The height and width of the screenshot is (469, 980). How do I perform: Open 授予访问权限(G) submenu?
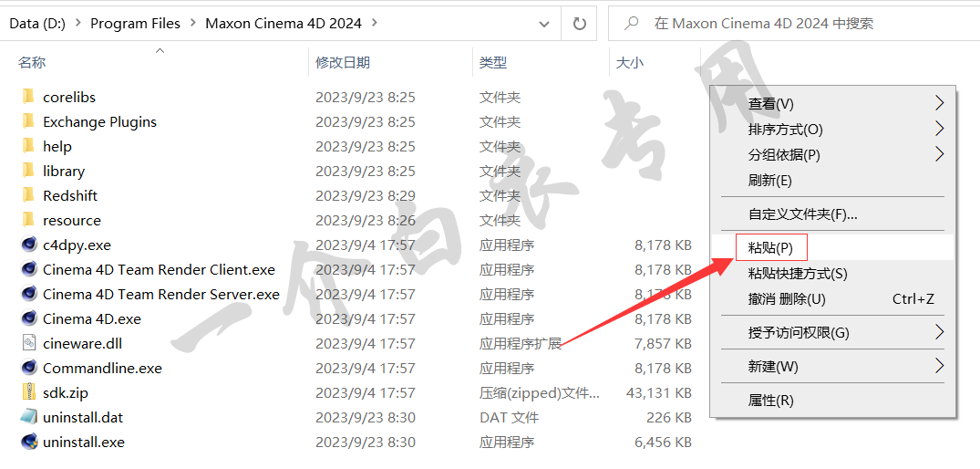(x=832, y=332)
